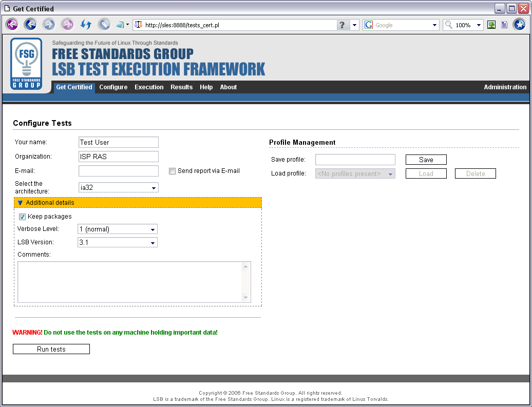
Task: Click the Save profile button
Action: [426, 160]
